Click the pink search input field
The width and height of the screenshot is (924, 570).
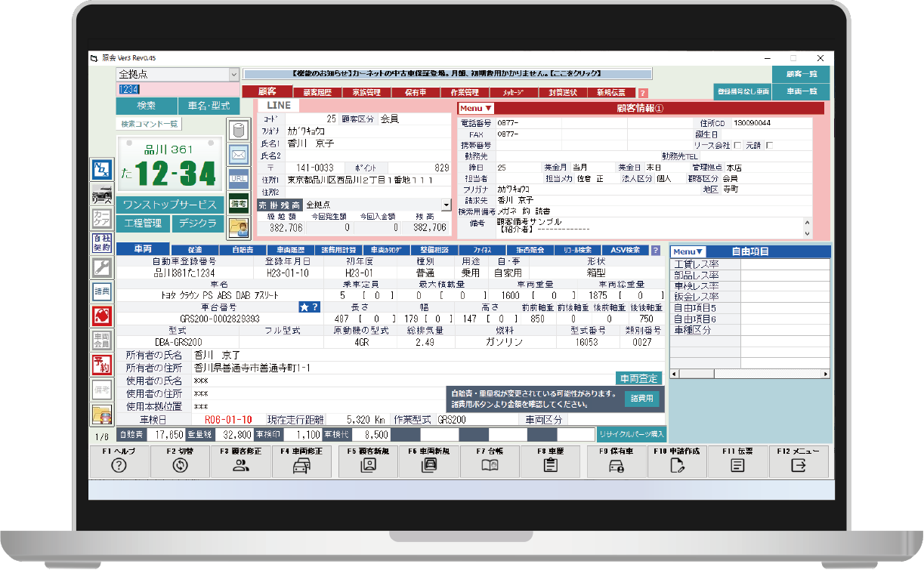pyautogui.click(x=177, y=89)
